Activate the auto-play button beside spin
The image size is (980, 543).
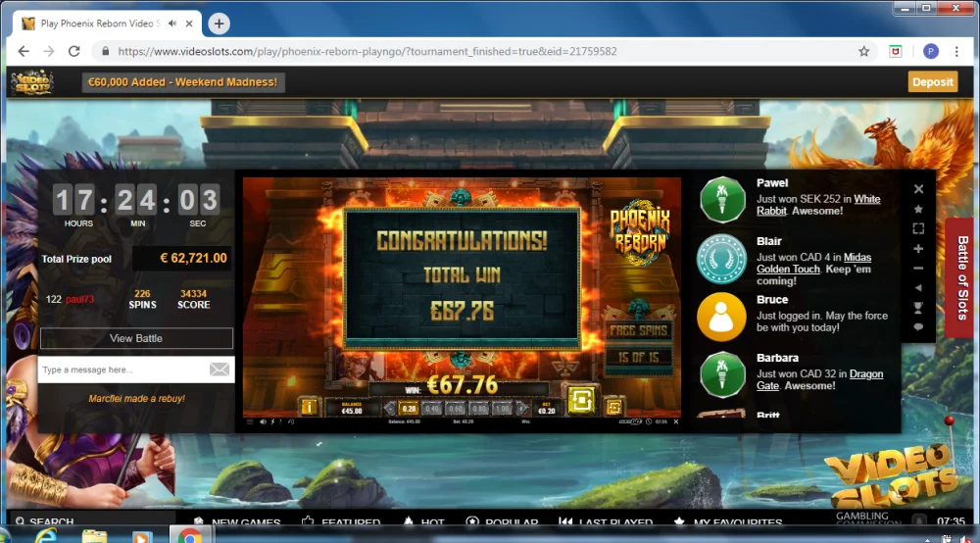point(613,408)
